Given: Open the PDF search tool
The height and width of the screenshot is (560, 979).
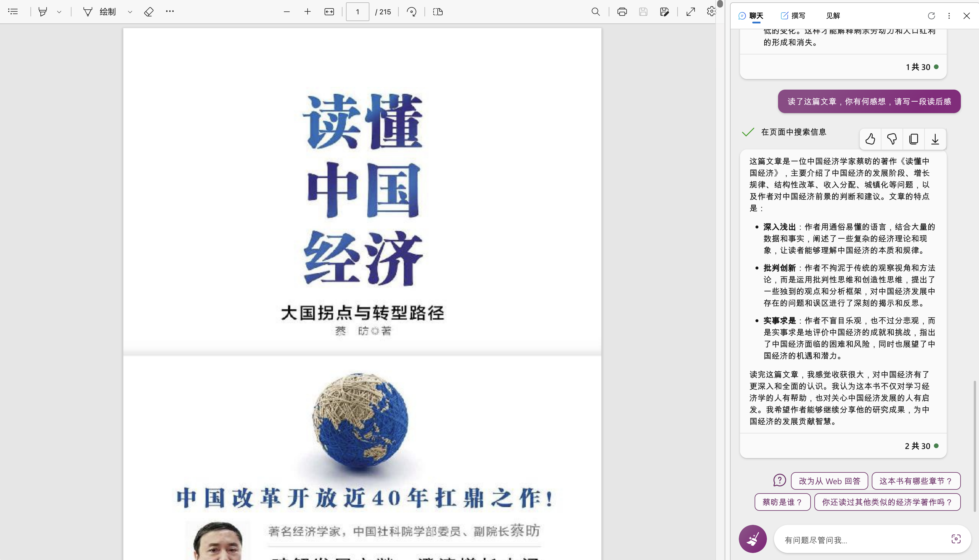Looking at the screenshot, I should [596, 11].
